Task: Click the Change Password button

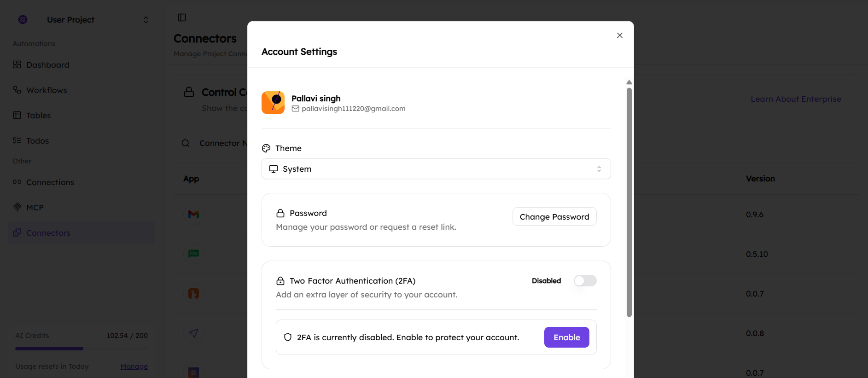Action: (554, 217)
